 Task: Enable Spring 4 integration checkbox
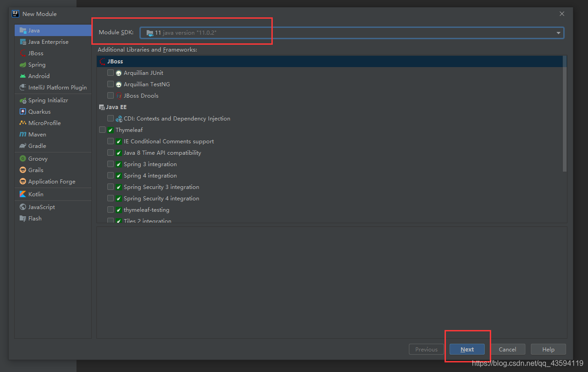111,176
